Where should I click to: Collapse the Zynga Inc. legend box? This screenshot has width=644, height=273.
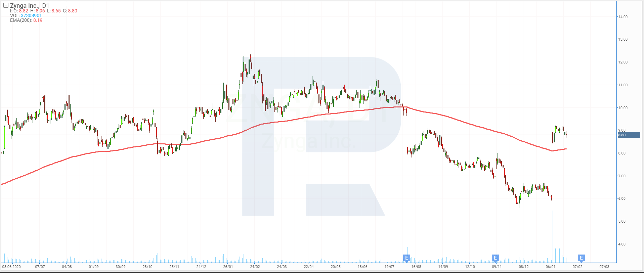(x=6, y=5)
